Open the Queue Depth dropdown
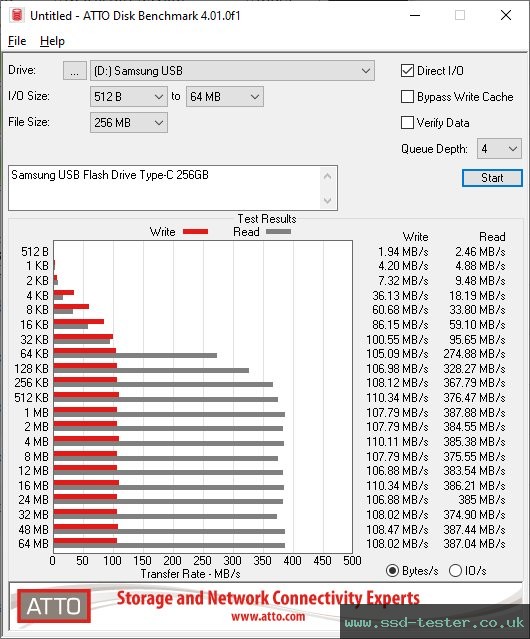Image resolution: width=530 pixels, height=639 pixels. click(499, 149)
